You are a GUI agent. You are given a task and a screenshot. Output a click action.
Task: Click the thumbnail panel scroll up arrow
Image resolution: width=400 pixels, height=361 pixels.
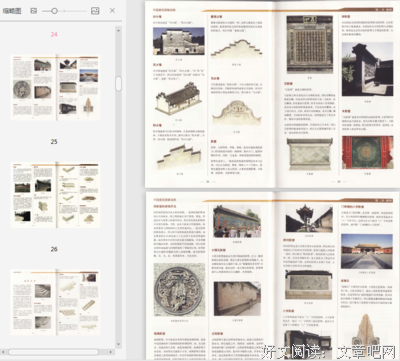tap(118, 30)
